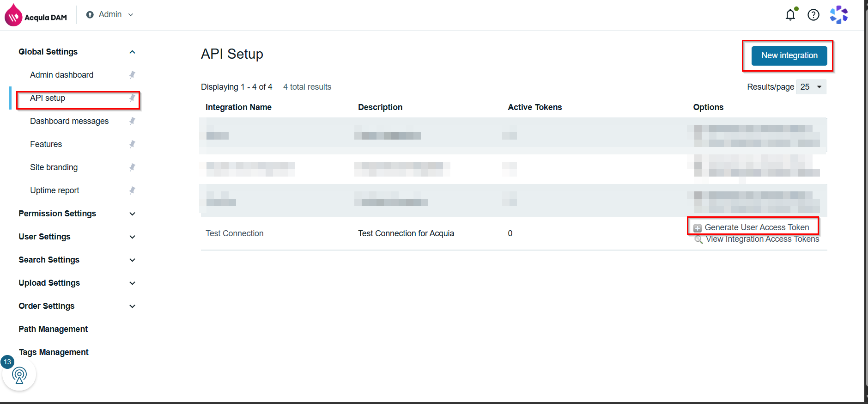
Task: Click the Acquia DAM logo
Action: tap(36, 15)
